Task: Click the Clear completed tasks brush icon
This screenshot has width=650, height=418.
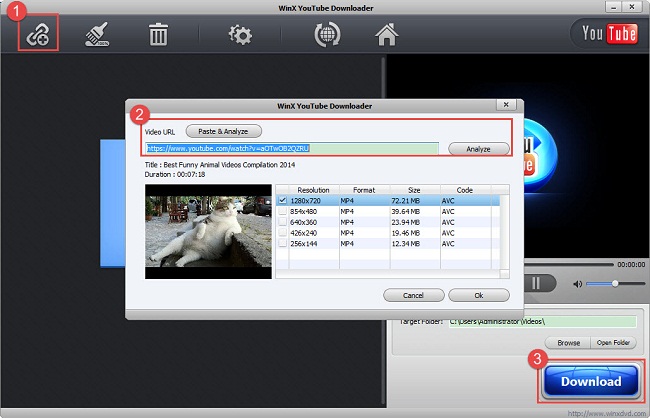Action: click(97, 34)
